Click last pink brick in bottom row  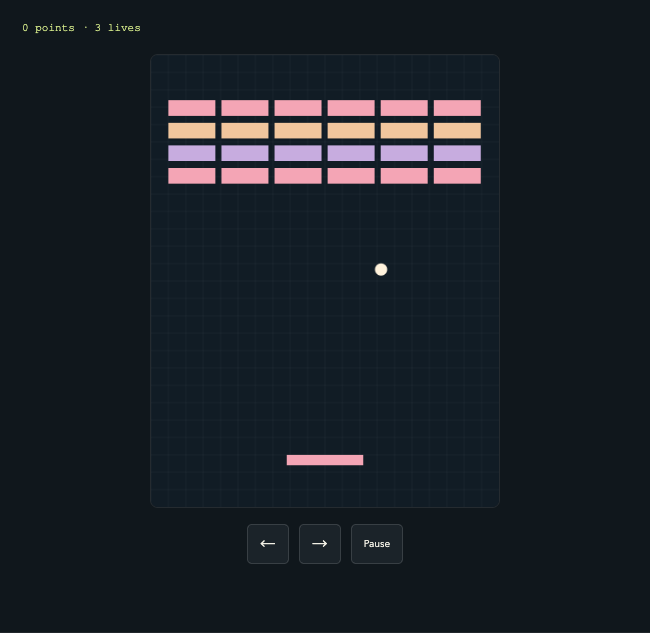coord(457,176)
